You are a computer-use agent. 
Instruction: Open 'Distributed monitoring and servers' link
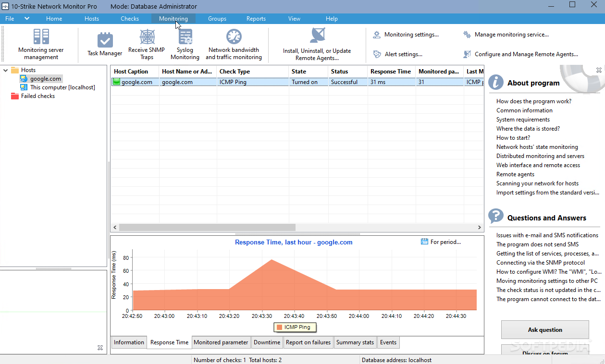coord(541,156)
